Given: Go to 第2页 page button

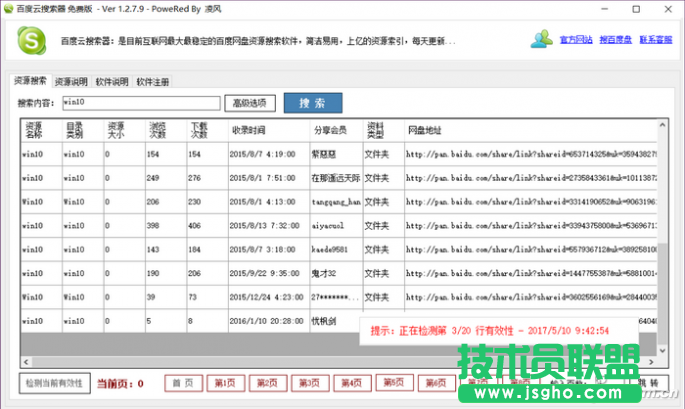Looking at the screenshot, I should click(268, 383).
